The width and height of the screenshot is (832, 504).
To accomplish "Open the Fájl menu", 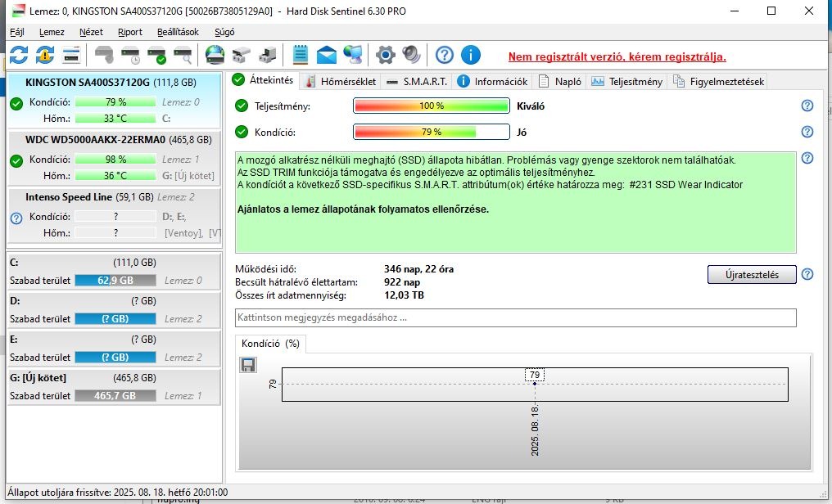I will click(x=17, y=32).
